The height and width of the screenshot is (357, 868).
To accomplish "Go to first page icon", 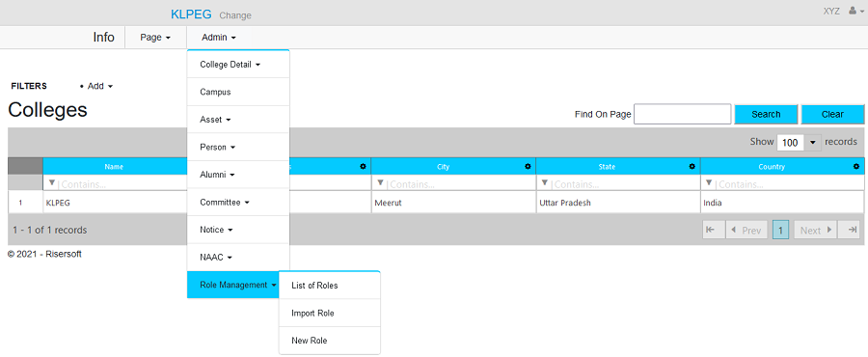I will click(714, 230).
